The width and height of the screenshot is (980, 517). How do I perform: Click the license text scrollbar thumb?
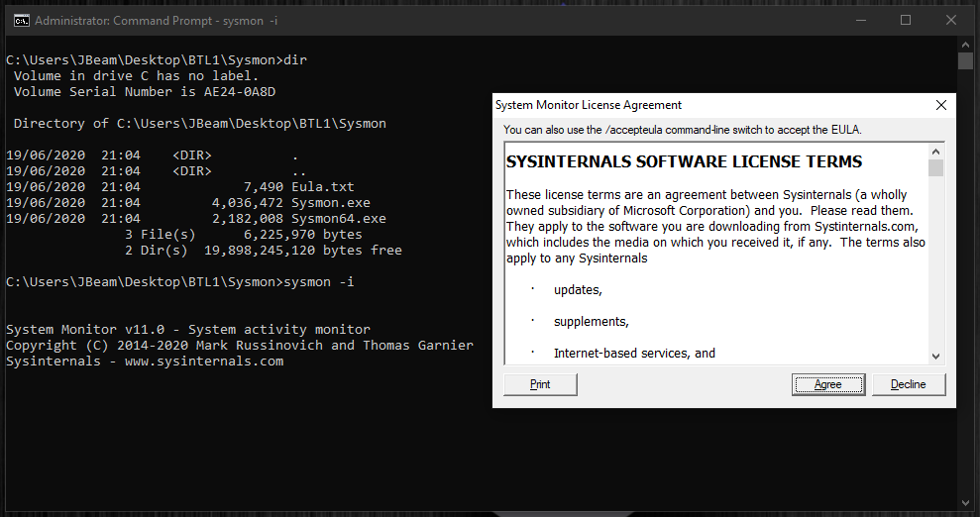pyautogui.click(x=935, y=168)
